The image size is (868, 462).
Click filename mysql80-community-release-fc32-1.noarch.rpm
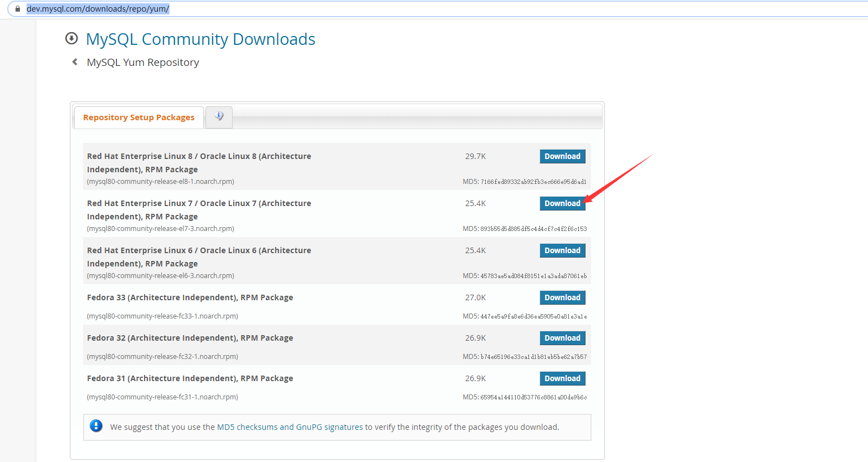[x=162, y=357]
